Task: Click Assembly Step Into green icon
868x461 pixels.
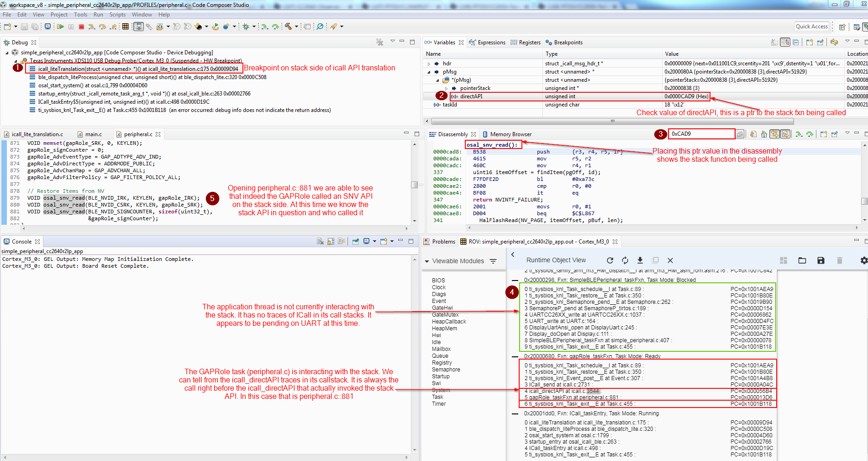Action: point(264,27)
